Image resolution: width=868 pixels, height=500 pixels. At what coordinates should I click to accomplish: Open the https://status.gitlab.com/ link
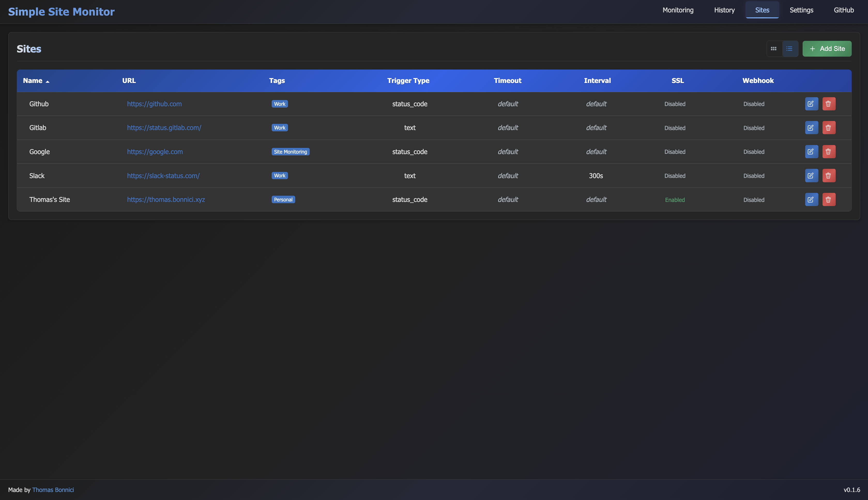[164, 128]
